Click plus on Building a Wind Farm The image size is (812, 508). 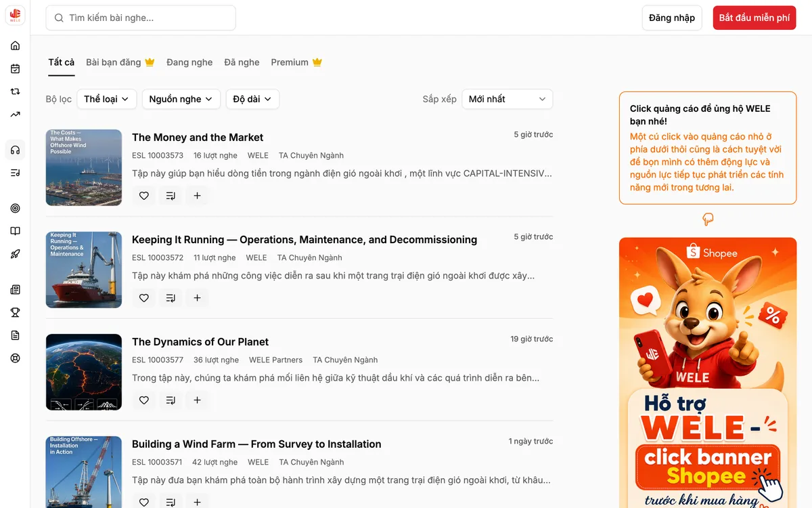(197, 502)
